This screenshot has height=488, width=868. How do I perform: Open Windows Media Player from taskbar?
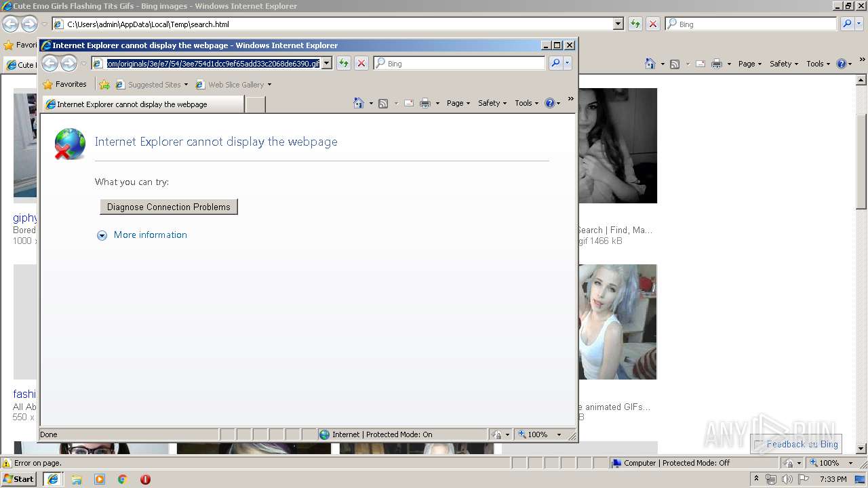pos(100,479)
